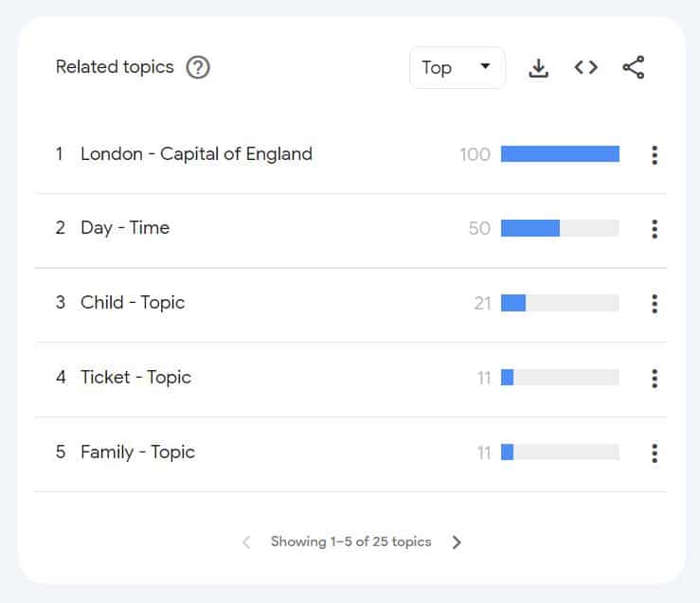Open the Day - Time topic
Screen dimensions: 700x603
click(125, 228)
